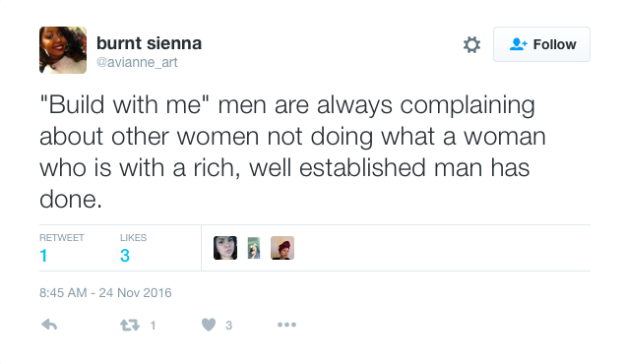This screenshot has width=624, height=364.
Task: Follow burnt sienna with the Follow button
Action: point(541,44)
